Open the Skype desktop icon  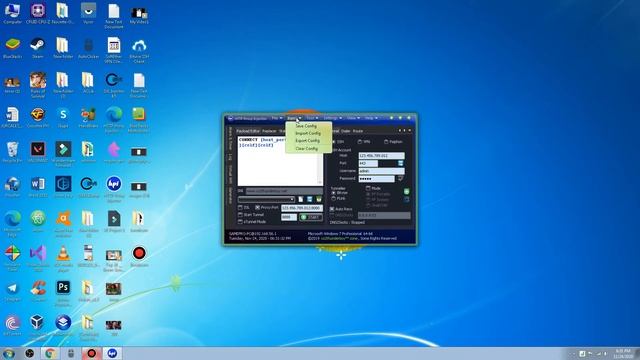point(63,118)
